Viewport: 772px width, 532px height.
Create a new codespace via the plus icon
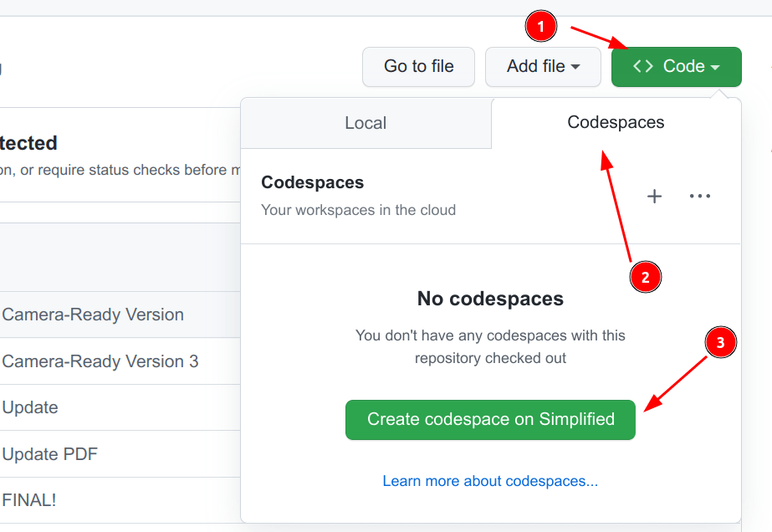click(654, 196)
